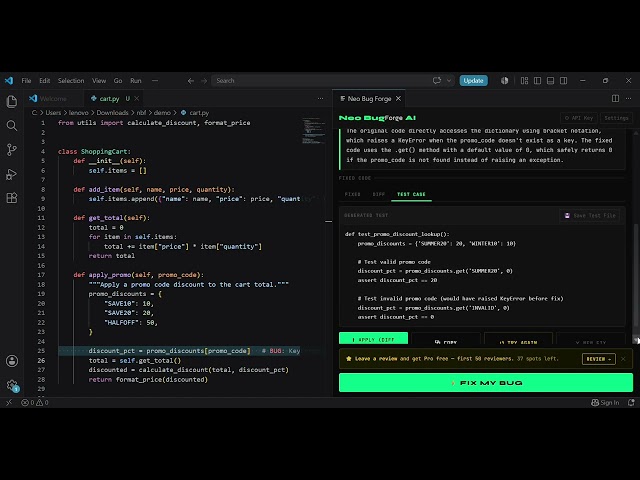
Task: Click Save Test File button
Action: click(x=590, y=216)
